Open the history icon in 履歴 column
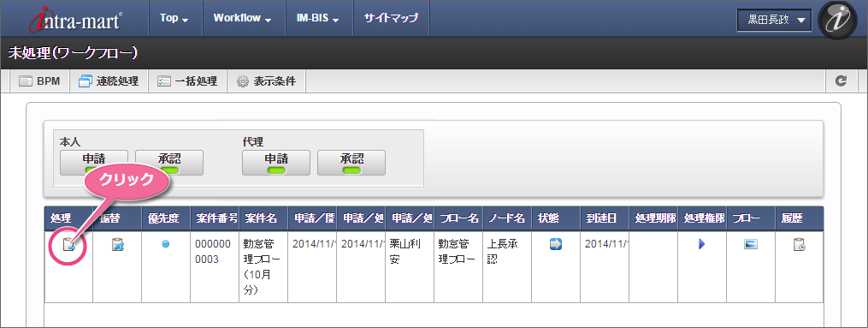The image size is (868, 328). pyautogui.click(x=800, y=244)
